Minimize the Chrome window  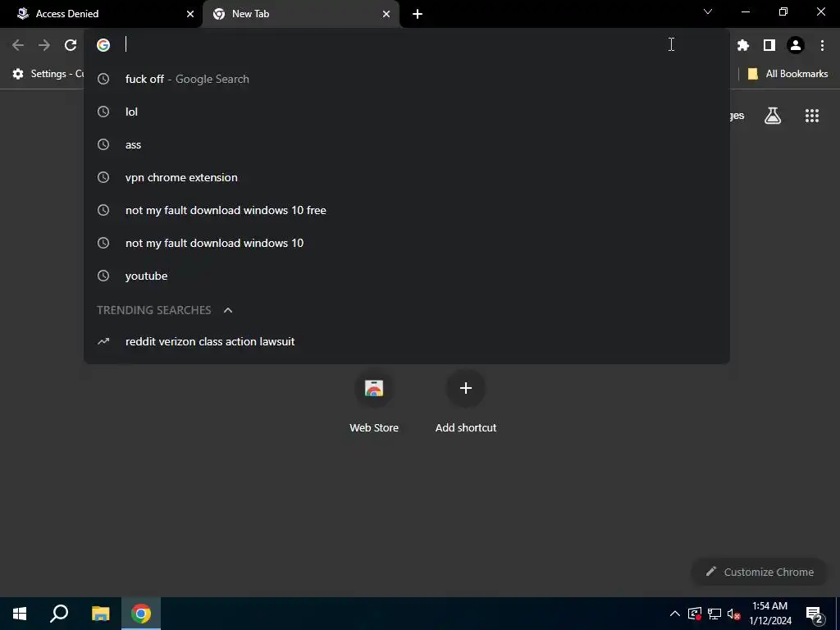pos(746,11)
